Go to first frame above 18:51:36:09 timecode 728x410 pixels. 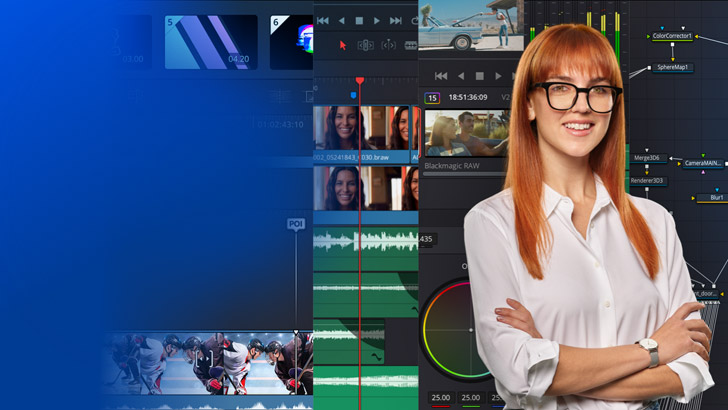[441, 76]
